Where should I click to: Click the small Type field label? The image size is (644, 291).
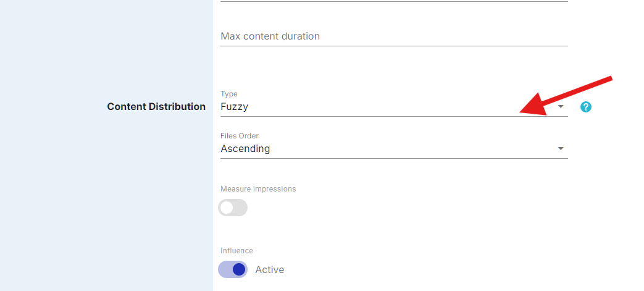[229, 94]
